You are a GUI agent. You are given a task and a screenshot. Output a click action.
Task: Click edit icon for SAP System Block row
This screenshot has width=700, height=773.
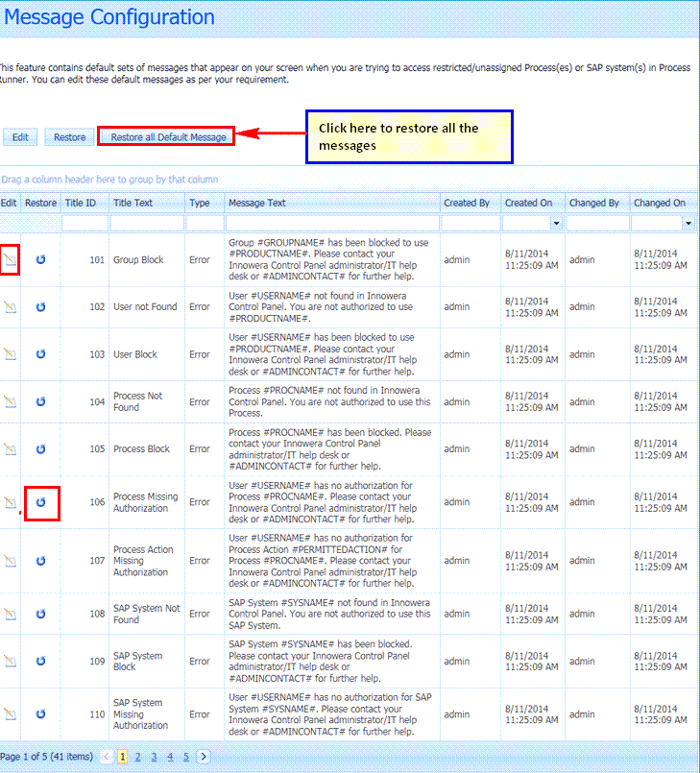[x=10, y=661]
